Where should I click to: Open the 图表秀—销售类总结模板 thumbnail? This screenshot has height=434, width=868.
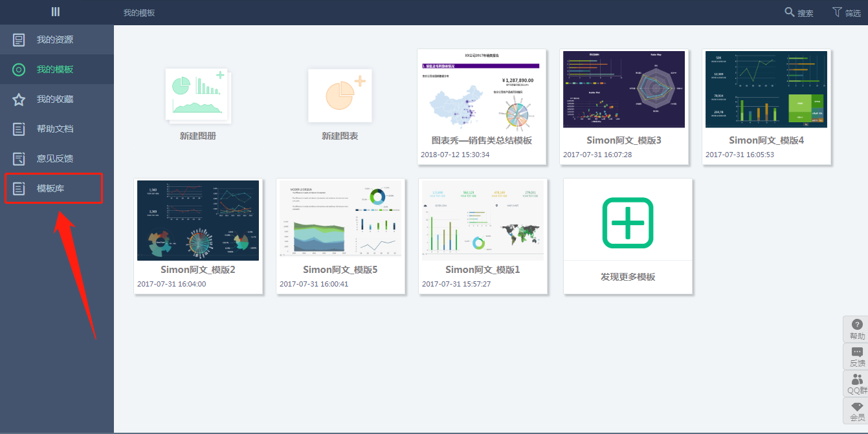pos(482,89)
